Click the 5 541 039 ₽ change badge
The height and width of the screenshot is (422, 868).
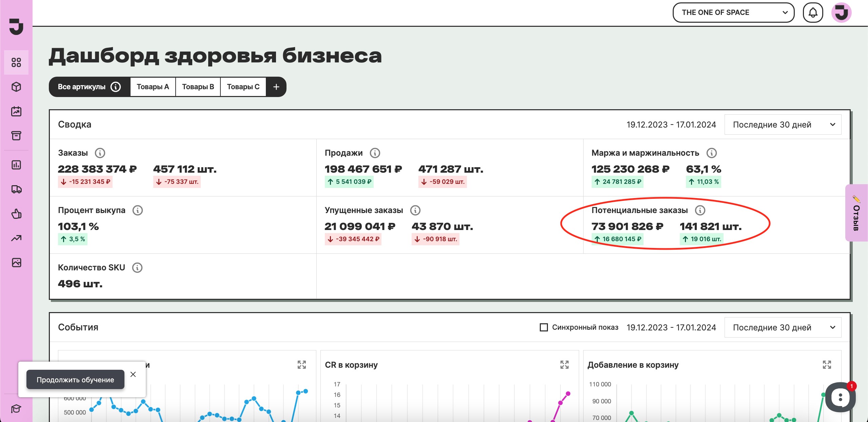[x=349, y=182]
